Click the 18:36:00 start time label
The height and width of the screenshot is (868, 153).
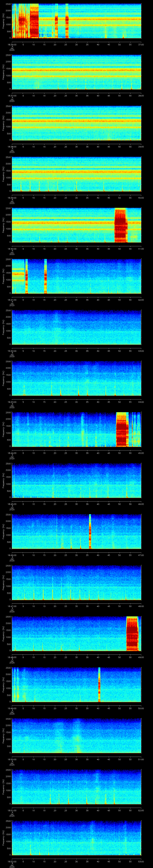click(12, 44)
